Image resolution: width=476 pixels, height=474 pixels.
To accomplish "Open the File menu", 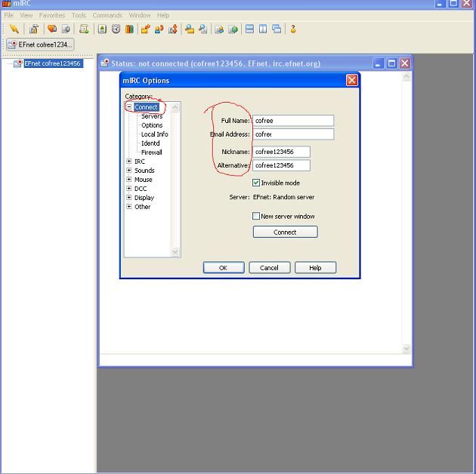I will coord(9,15).
